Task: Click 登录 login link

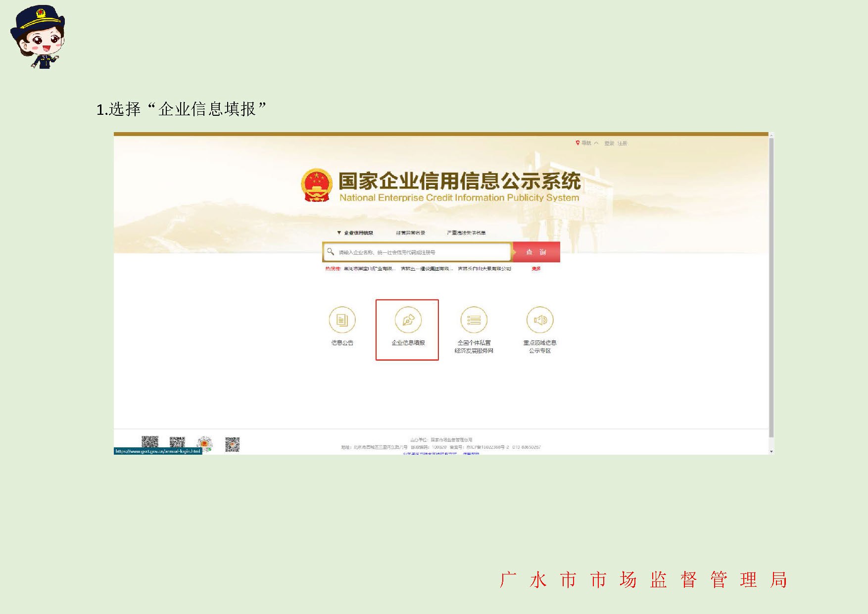Action: (x=609, y=143)
